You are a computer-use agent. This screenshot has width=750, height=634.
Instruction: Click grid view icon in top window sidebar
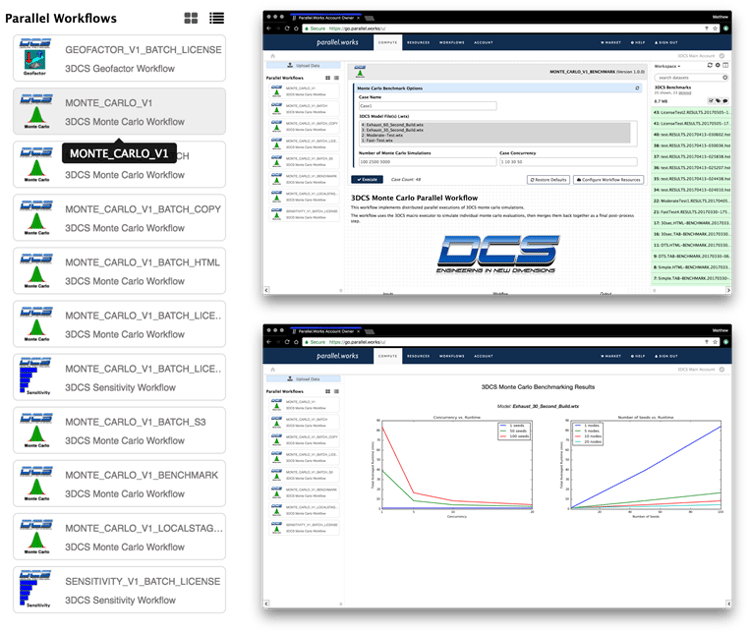(x=328, y=78)
